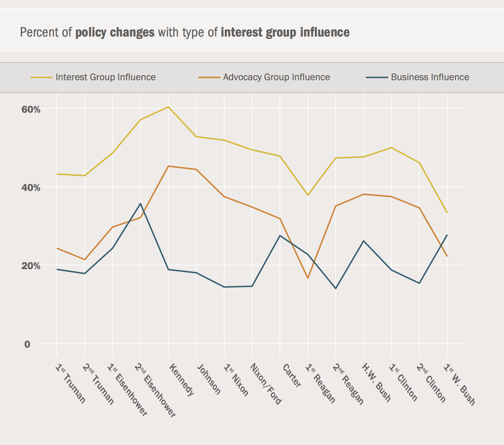504x445 pixels.
Task: Click the yellow Interest Group Influence legend line
Action: 41,77
